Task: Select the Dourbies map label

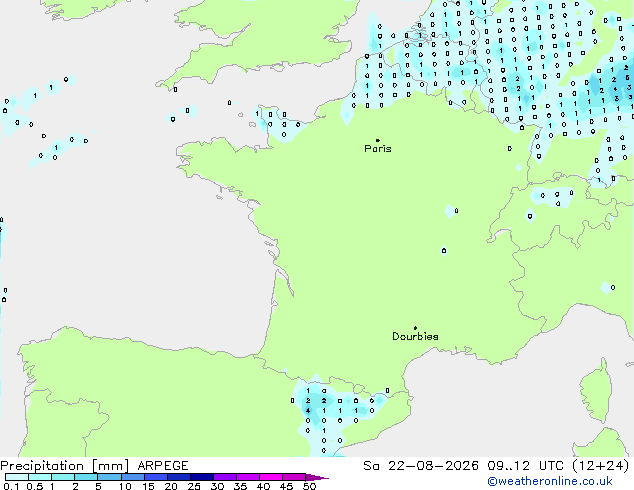Action: pos(415,336)
